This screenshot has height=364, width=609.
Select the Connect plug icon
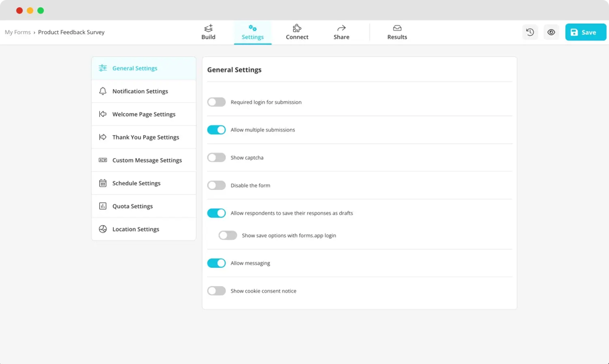(x=297, y=27)
